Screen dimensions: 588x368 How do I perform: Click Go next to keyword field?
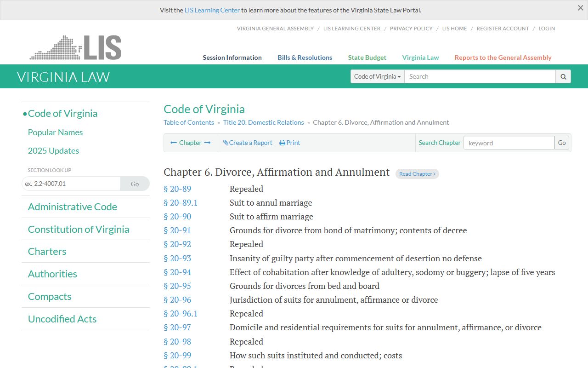click(x=562, y=143)
